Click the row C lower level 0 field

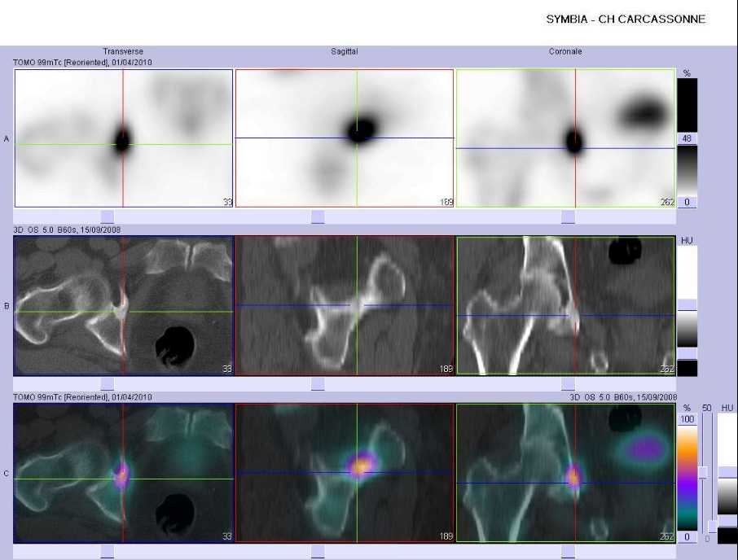pos(687,536)
